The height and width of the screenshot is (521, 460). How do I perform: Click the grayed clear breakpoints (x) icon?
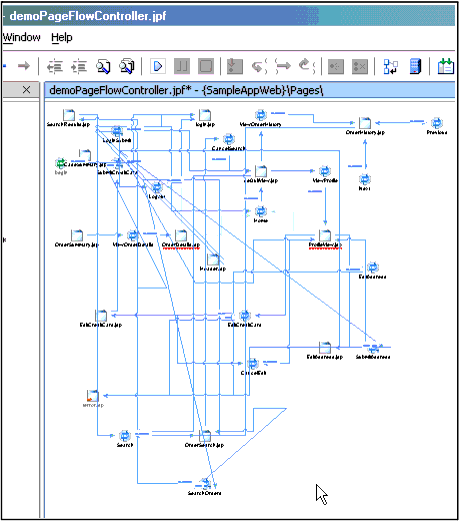coord(360,67)
